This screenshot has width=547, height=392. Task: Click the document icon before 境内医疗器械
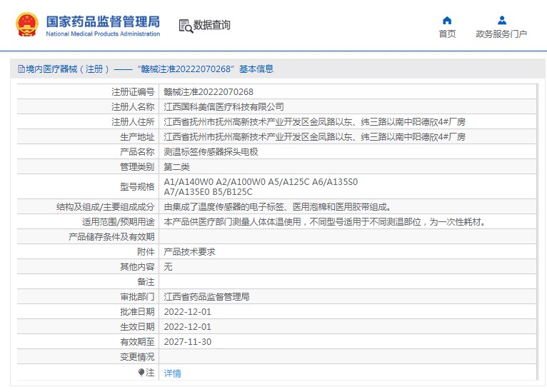(21, 69)
